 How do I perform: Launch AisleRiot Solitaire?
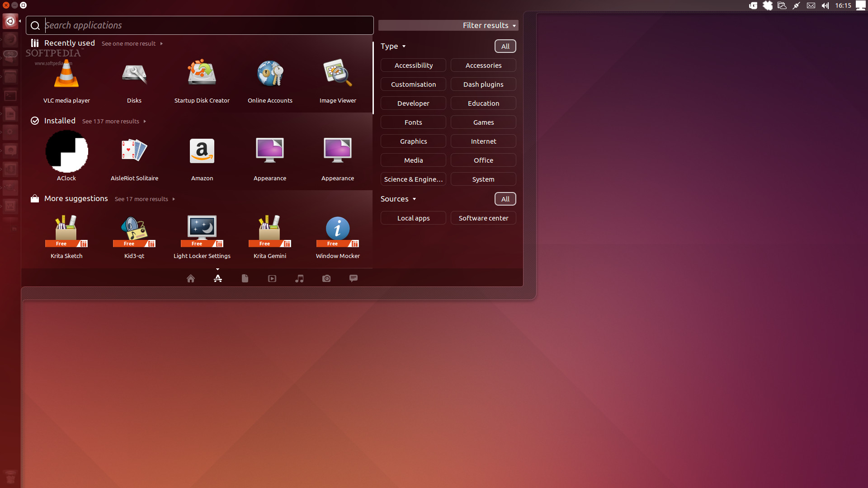click(134, 158)
